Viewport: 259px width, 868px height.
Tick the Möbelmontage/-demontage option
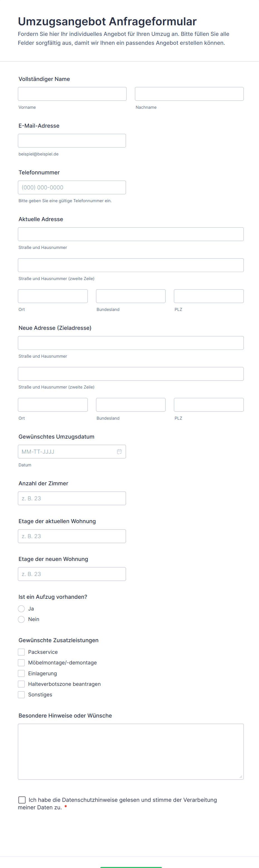coord(21,663)
